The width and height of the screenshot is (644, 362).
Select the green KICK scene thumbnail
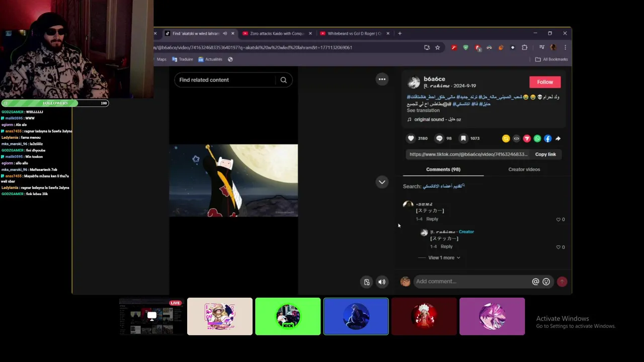pos(288,316)
